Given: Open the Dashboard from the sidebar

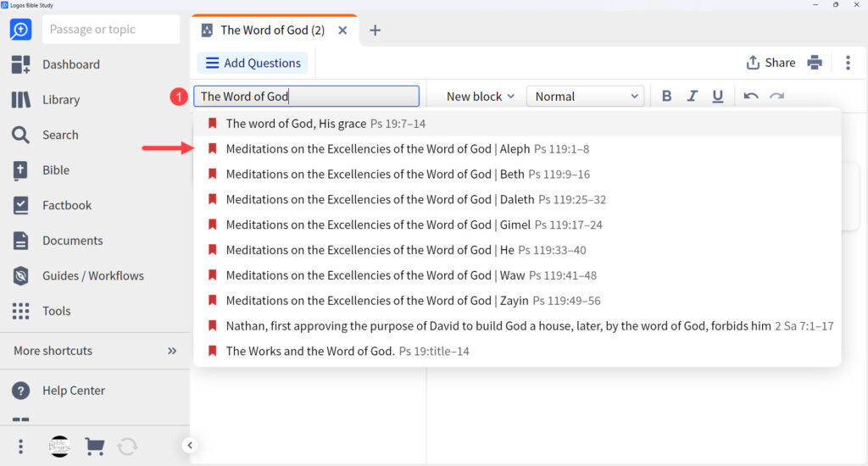Looking at the screenshot, I should [55, 64].
